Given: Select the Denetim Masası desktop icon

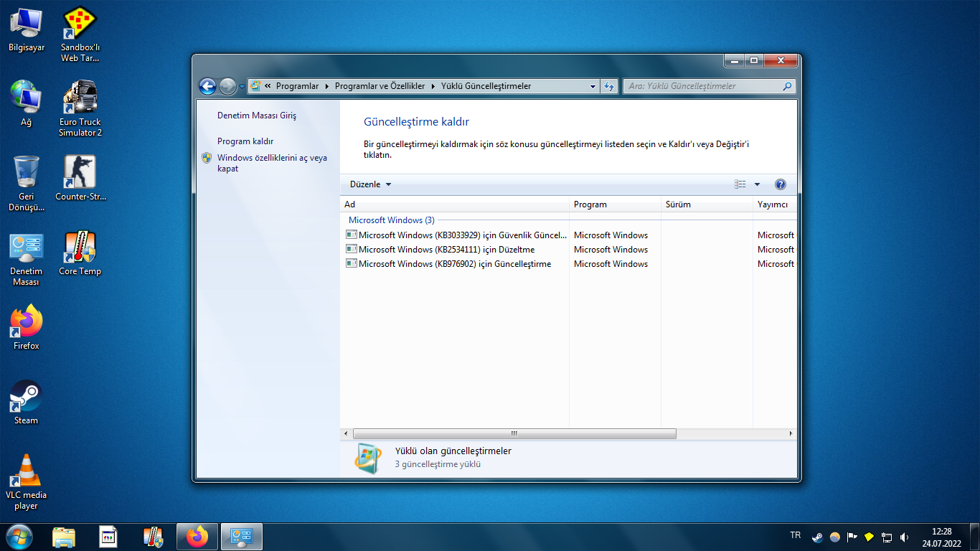Looking at the screenshot, I should [x=27, y=259].
